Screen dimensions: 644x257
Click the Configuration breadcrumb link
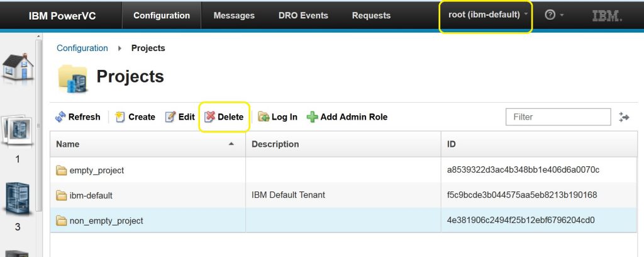click(x=82, y=48)
